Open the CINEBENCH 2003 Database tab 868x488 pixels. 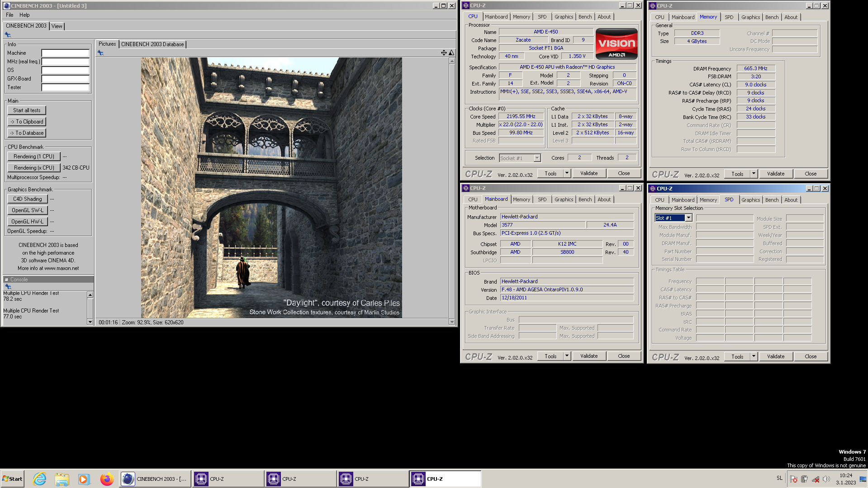(152, 44)
